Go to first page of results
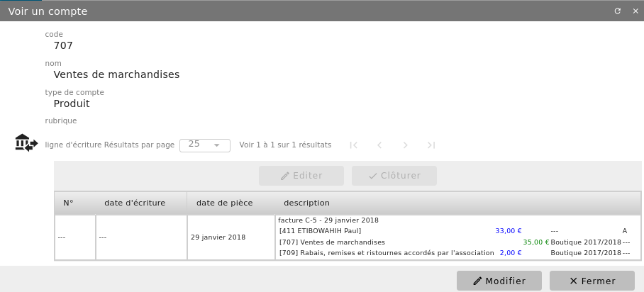644x292 pixels. (354, 145)
